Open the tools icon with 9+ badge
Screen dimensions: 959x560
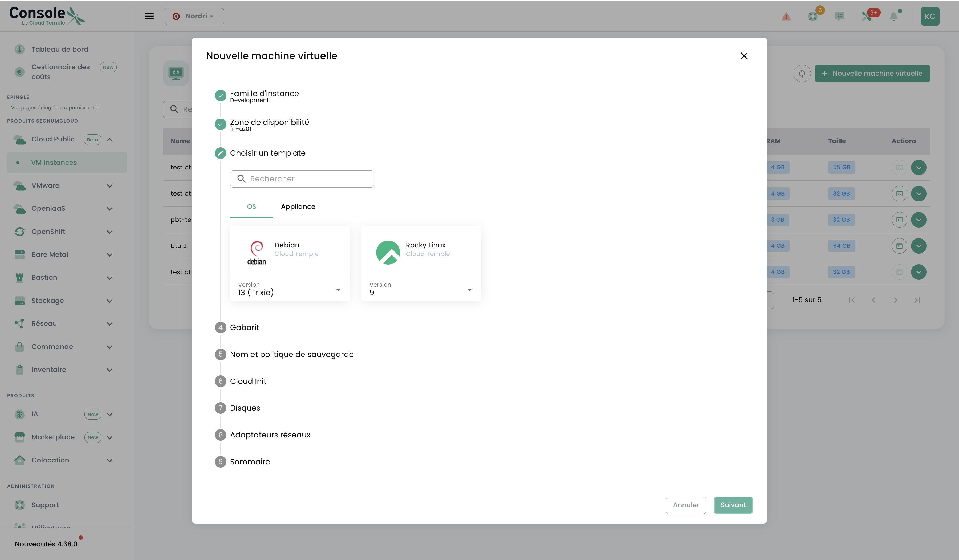pyautogui.click(x=867, y=16)
